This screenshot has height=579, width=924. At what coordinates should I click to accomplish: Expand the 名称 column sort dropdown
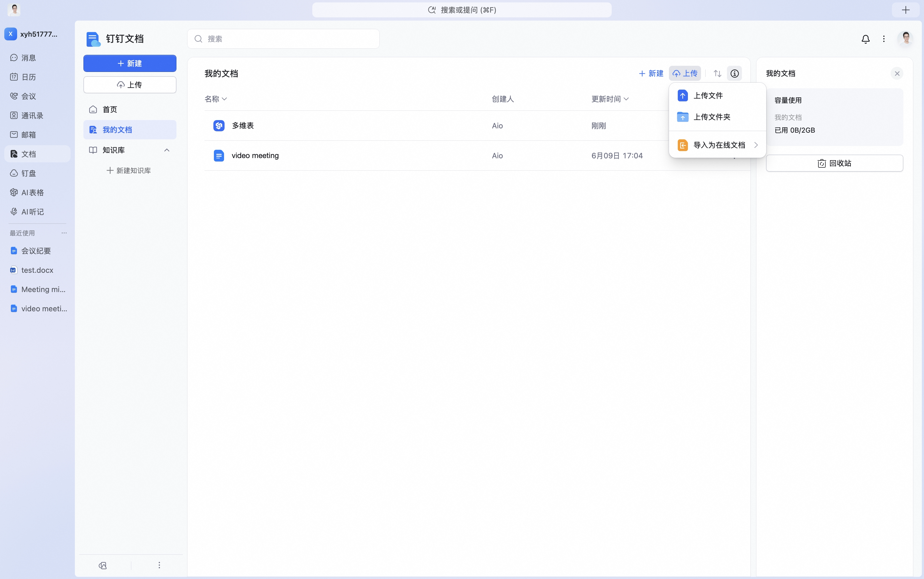pos(215,99)
